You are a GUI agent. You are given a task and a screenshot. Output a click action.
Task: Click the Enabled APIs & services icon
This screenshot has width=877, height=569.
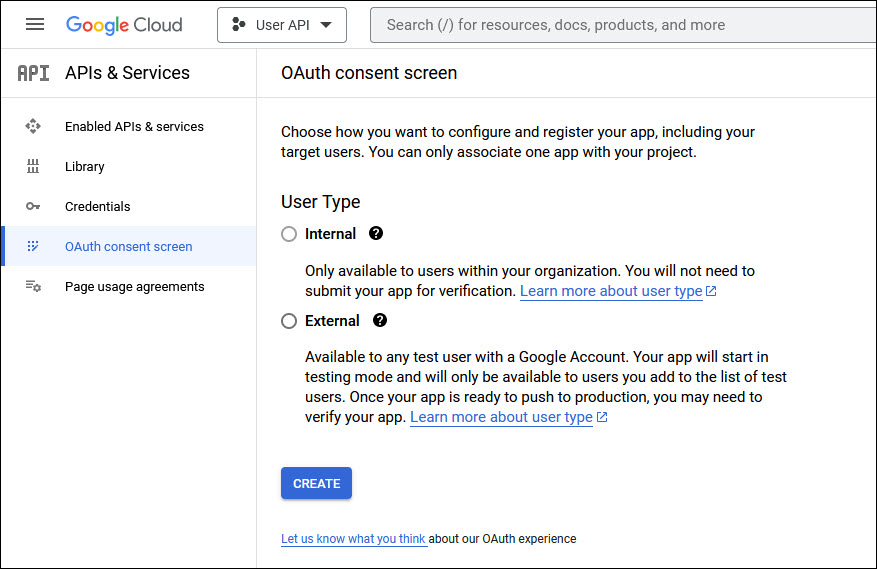[33, 127]
